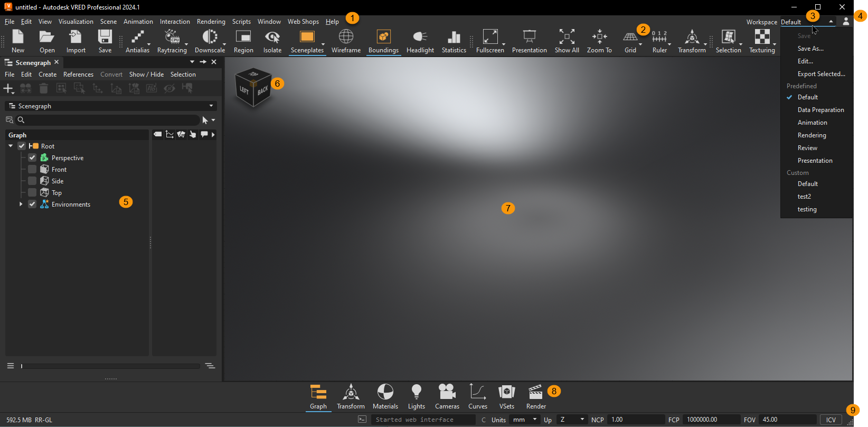This screenshot has width=868, height=427.
Task: Uncheck the Perspective camera checkbox
Action: point(32,157)
